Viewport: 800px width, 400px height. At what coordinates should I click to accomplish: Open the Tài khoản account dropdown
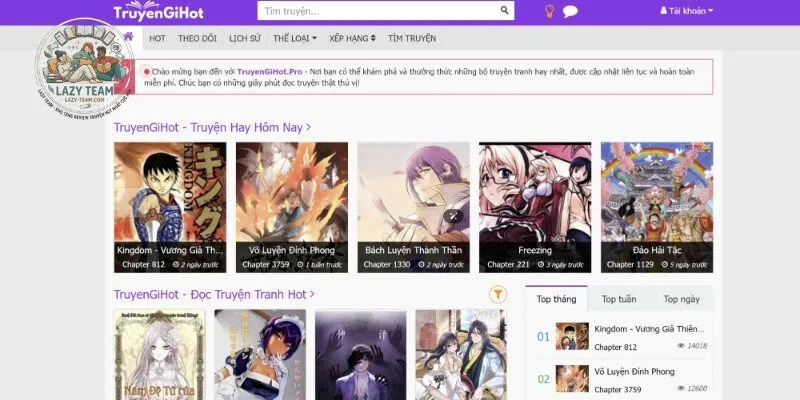(x=687, y=11)
